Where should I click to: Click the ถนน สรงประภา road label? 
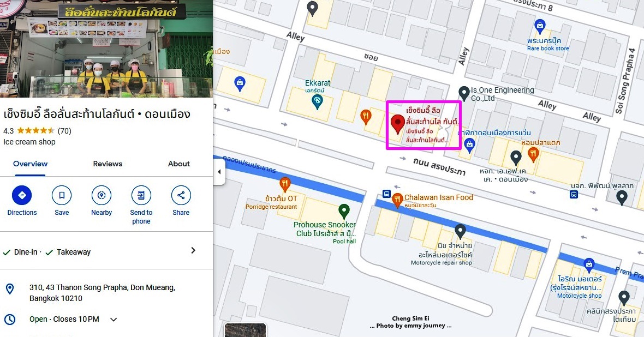439,167
